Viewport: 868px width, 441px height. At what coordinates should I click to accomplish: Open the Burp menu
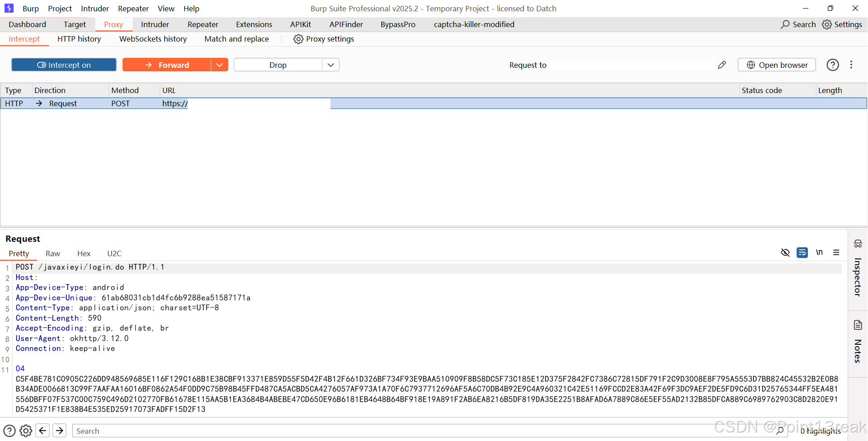pyautogui.click(x=31, y=9)
